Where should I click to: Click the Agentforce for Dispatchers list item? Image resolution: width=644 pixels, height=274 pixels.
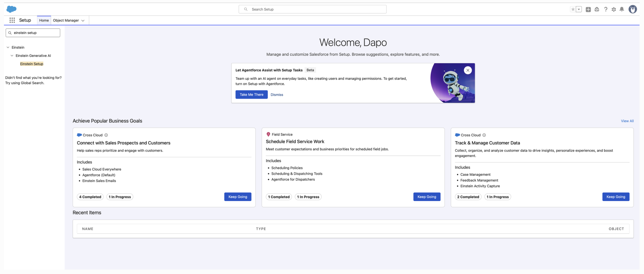[293, 179]
